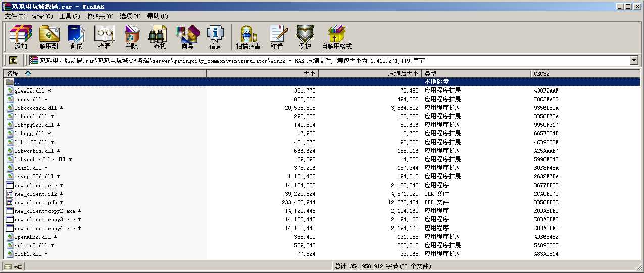Sort by the 大小 (Size) column header

click(263, 74)
